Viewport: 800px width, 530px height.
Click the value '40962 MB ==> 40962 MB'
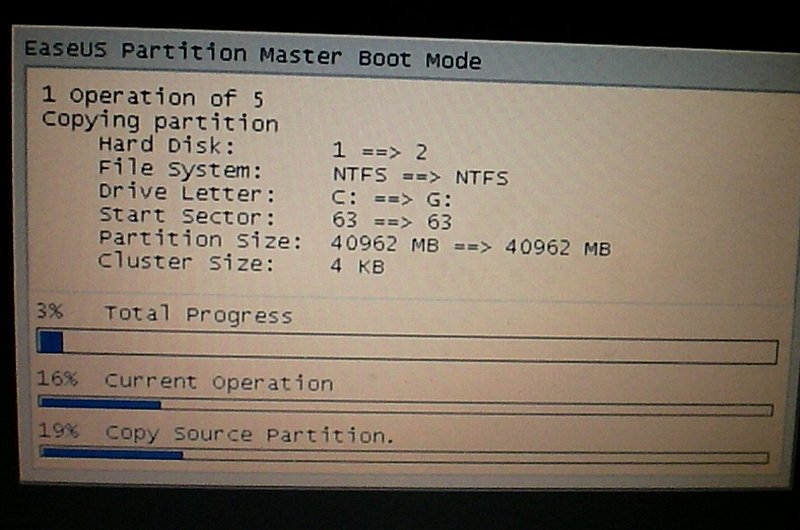470,246
